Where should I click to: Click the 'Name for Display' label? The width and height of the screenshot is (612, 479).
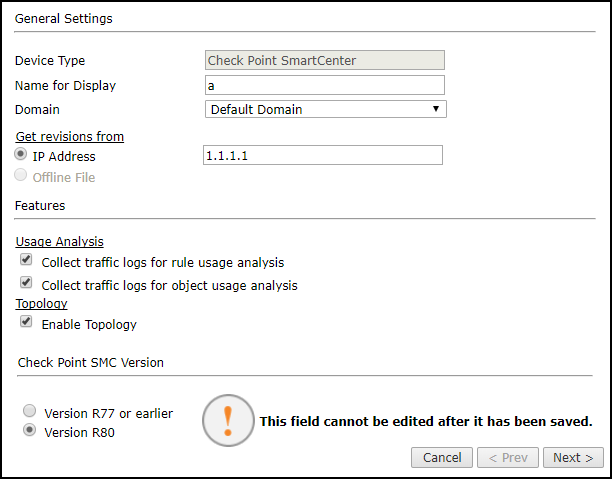click(x=65, y=85)
